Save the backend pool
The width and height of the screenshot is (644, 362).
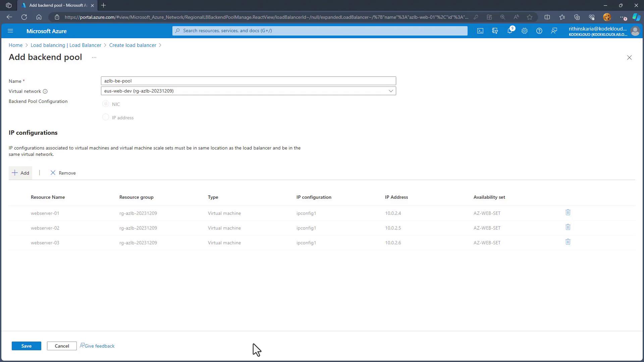pyautogui.click(x=26, y=346)
